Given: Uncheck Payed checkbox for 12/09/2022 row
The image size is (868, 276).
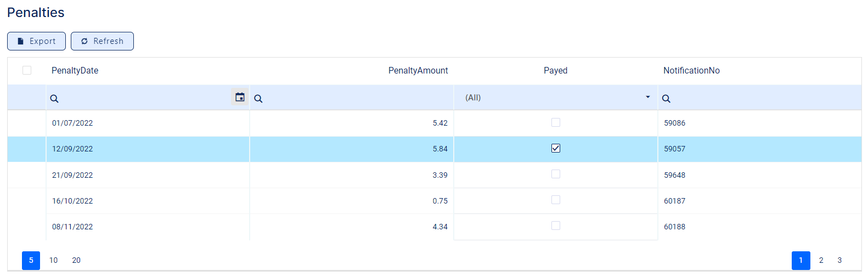Looking at the screenshot, I should [x=556, y=148].
